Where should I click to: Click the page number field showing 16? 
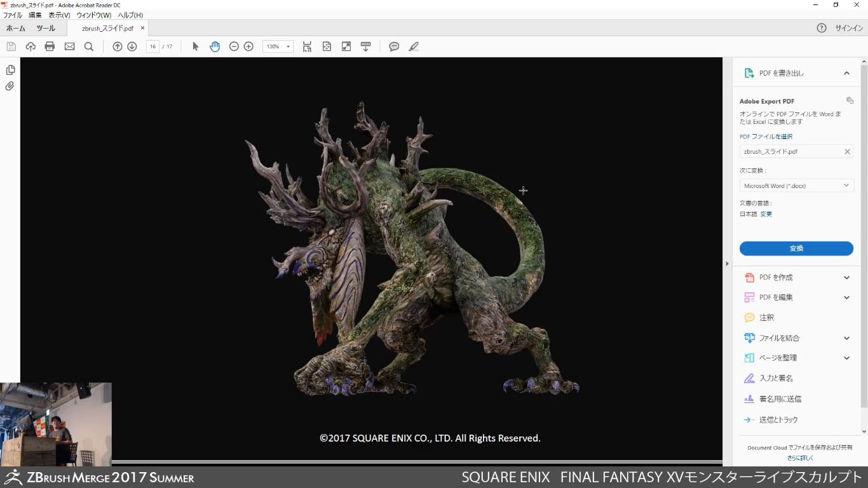153,46
